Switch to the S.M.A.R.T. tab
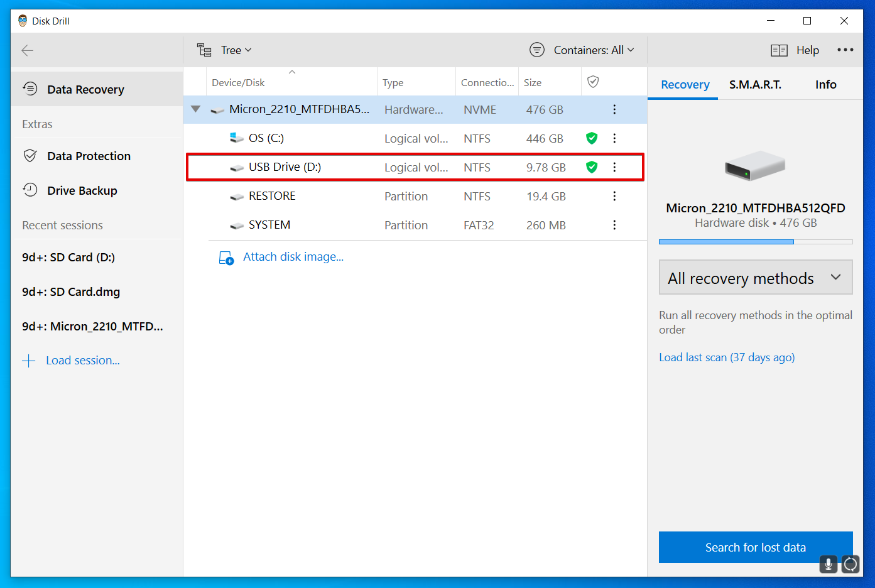This screenshot has width=875, height=588. coord(755,85)
